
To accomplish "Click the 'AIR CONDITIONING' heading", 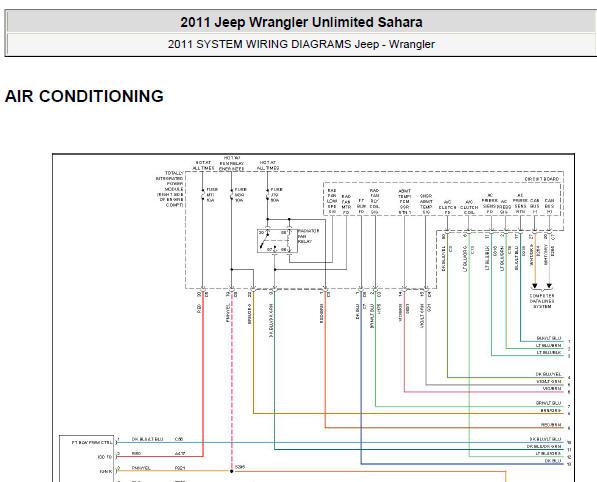I will 84,96.
